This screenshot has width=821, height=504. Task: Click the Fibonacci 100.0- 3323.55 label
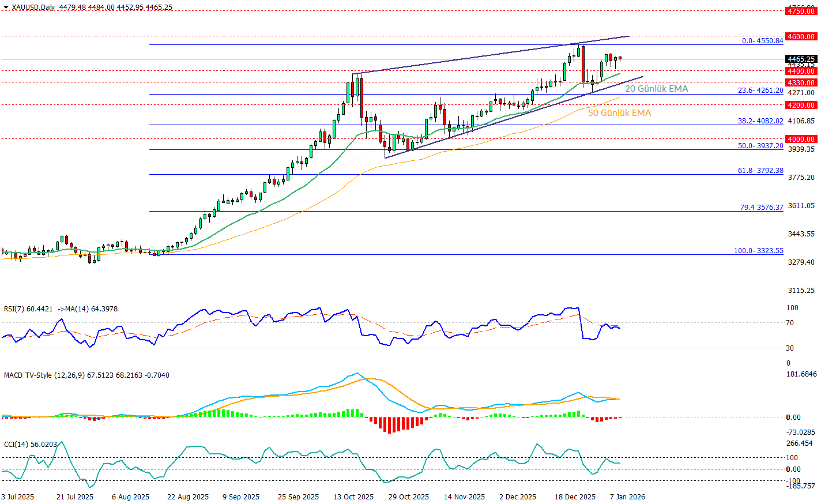tap(758, 251)
